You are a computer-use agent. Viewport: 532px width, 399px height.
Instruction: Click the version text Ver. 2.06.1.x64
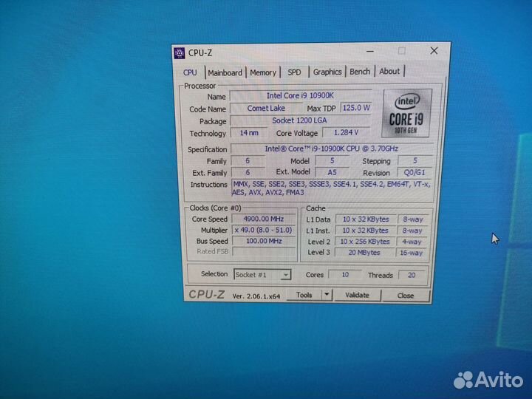(x=256, y=296)
